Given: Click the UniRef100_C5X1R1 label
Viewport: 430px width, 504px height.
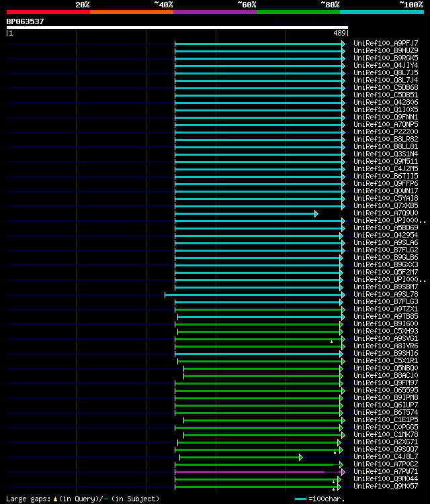Looking at the screenshot, I should 386,361.
